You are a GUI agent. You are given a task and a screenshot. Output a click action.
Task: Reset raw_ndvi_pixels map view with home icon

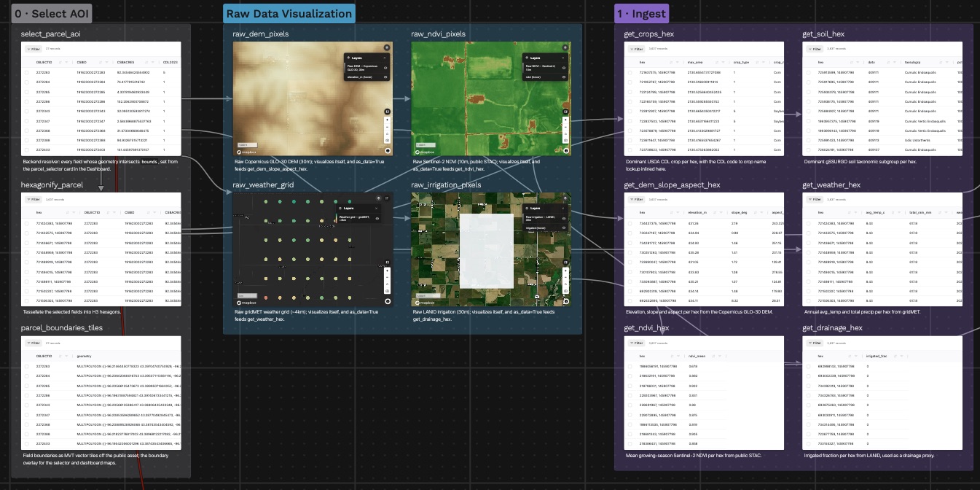pyautogui.click(x=565, y=133)
